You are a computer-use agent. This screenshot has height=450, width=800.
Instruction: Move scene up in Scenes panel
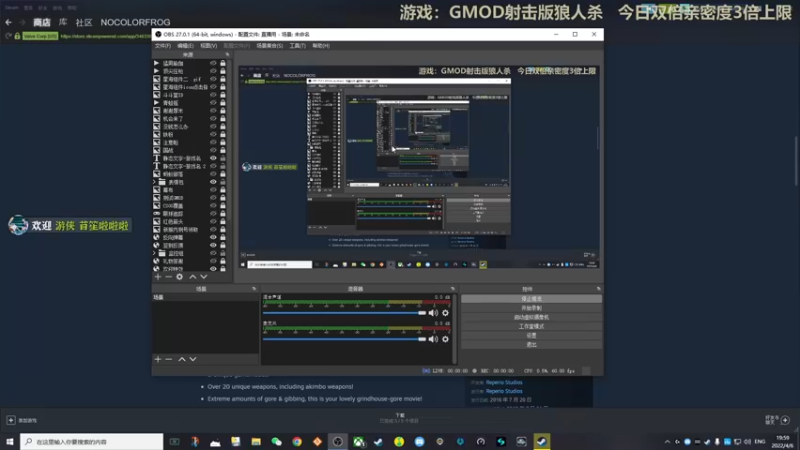point(182,359)
